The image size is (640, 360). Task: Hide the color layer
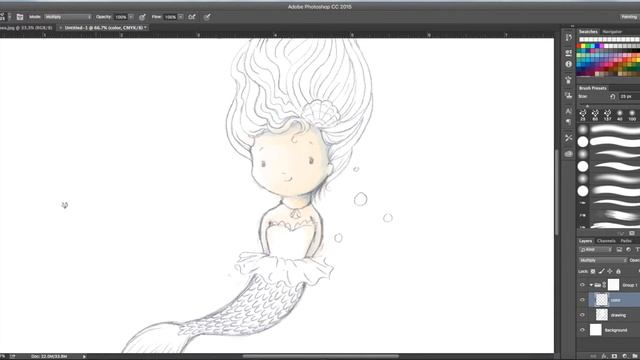[x=582, y=300]
